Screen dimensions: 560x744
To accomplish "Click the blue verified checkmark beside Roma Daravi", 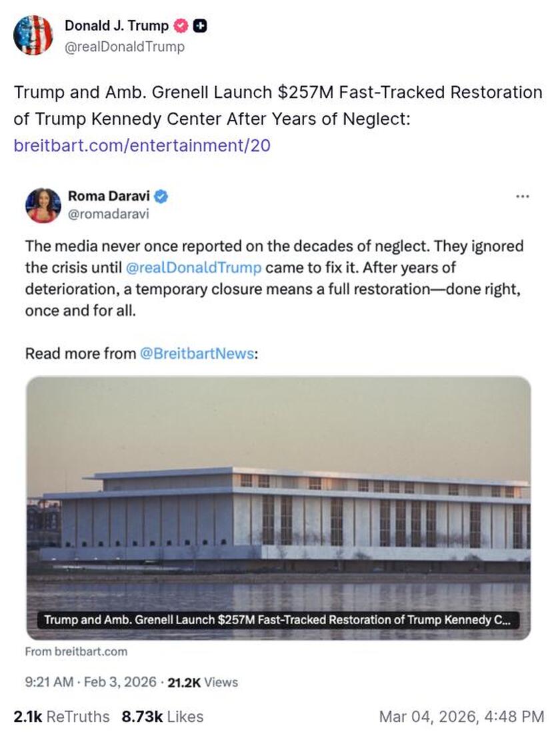I will pos(161,197).
